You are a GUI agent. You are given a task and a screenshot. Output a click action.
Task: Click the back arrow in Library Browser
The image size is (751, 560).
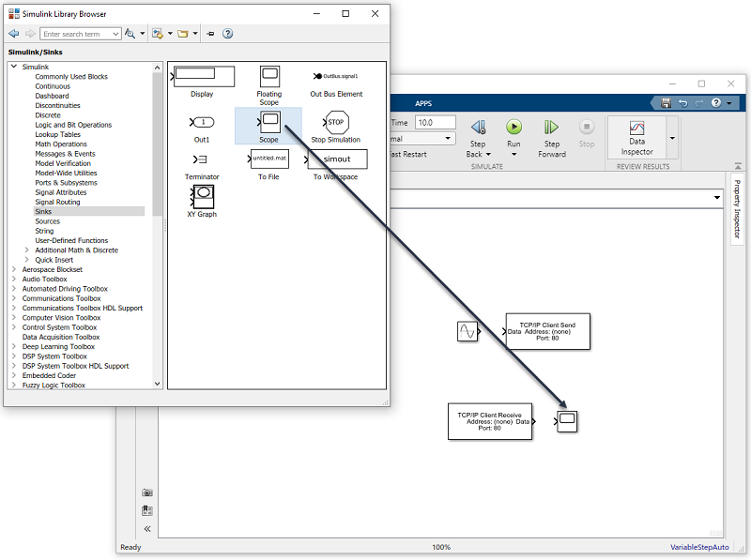13,34
